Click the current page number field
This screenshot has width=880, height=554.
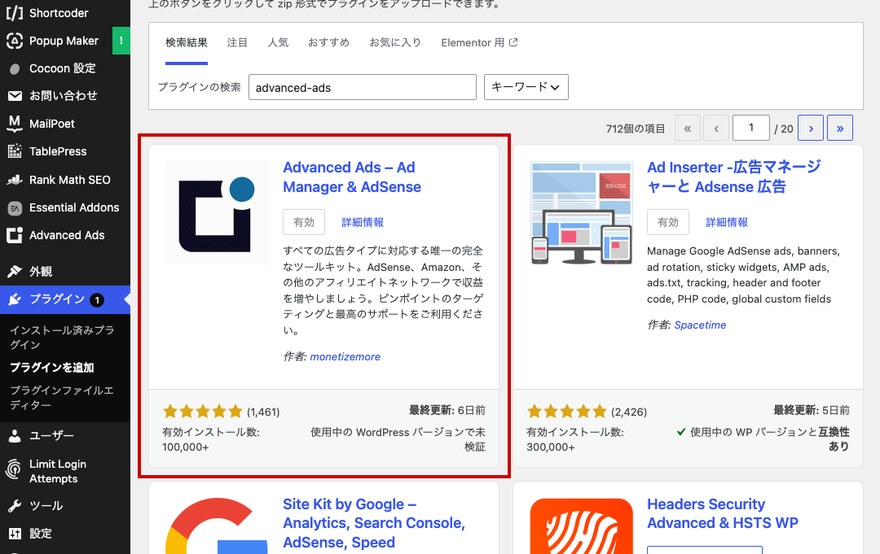[750, 128]
